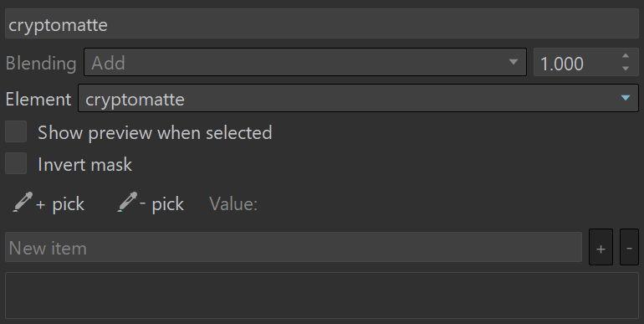This screenshot has height=324, width=644.
Task: Focus the New item text field
Action: (294, 247)
